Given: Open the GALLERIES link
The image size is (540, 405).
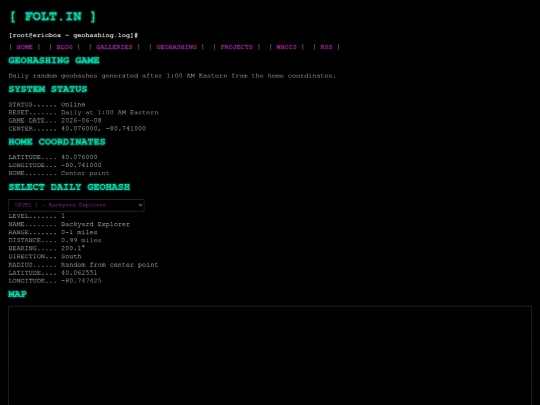Looking at the screenshot, I should click(x=114, y=47).
